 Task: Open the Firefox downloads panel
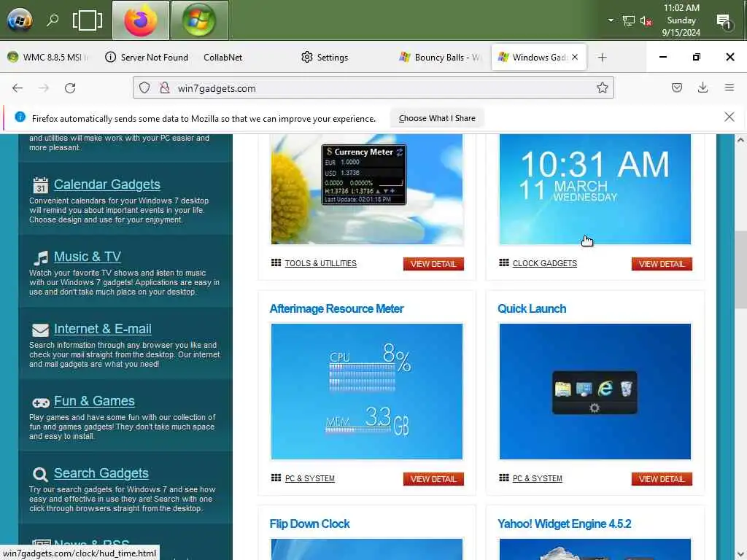[x=703, y=87]
